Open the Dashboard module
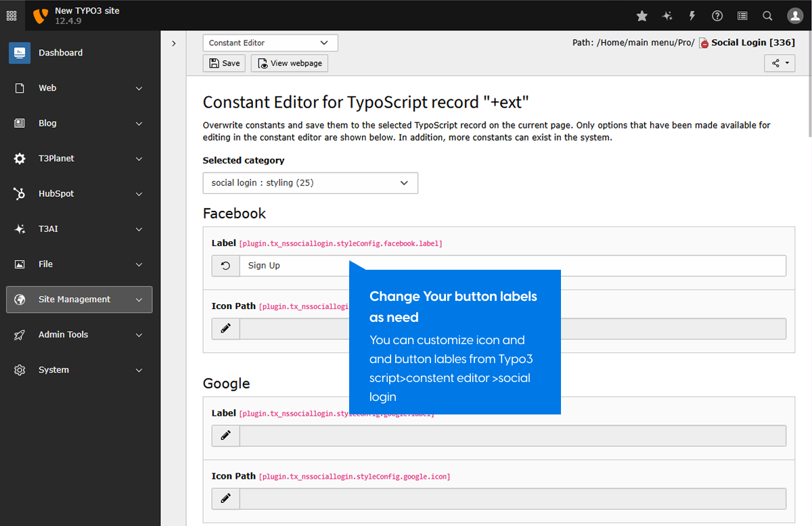The width and height of the screenshot is (812, 526). tap(60, 53)
